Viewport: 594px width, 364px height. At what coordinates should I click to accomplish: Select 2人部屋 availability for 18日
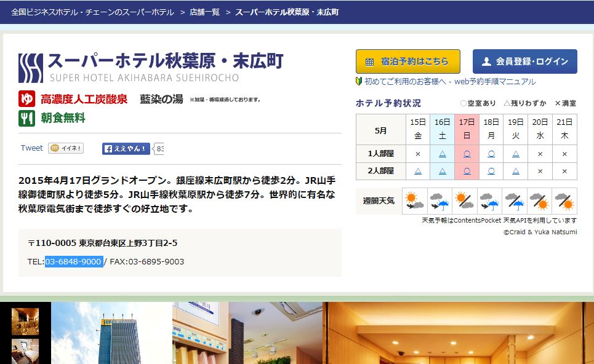pos(491,171)
